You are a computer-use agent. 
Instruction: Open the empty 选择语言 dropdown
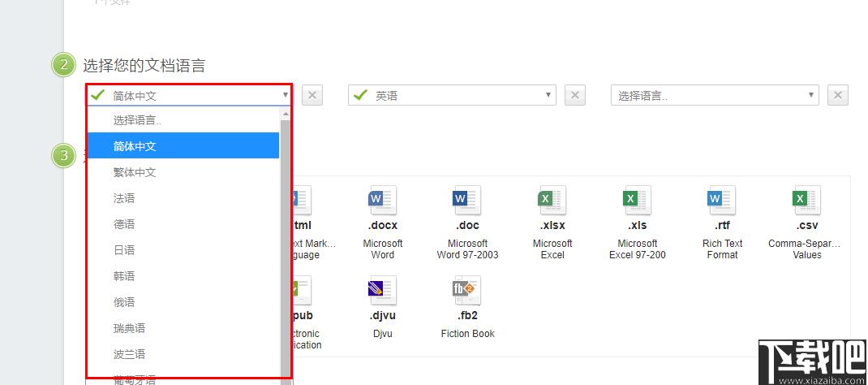[715, 95]
